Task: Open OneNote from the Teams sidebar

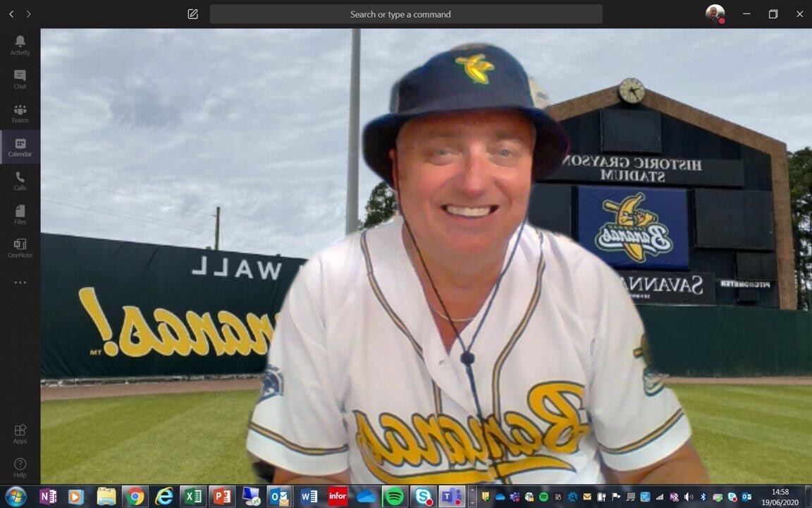Action: [20, 248]
